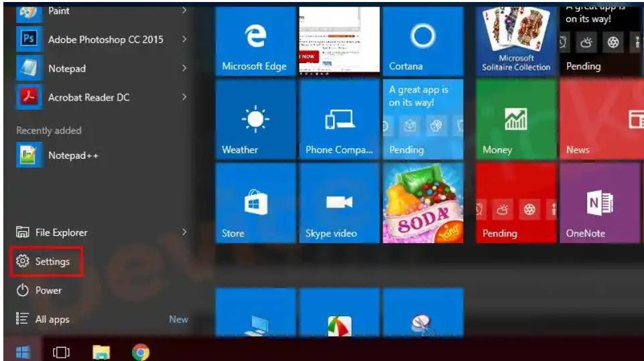Click the red Pending tile
The height and width of the screenshot is (361, 644).
tap(516, 203)
